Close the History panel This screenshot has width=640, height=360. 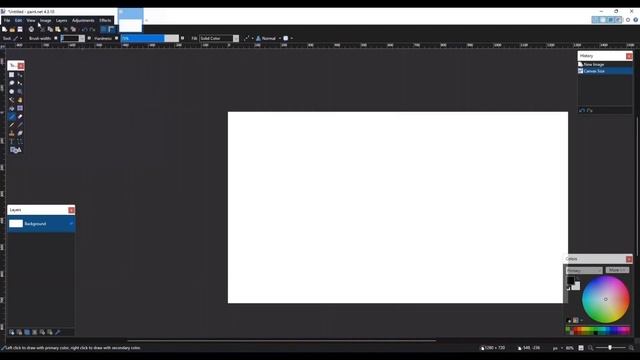pyautogui.click(x=629, y=56)
